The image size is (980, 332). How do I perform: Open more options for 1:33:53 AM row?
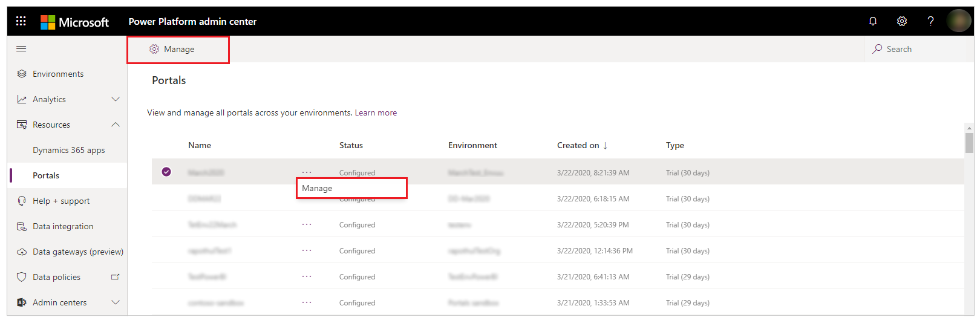pyautogui.click(x=307, y=302)
